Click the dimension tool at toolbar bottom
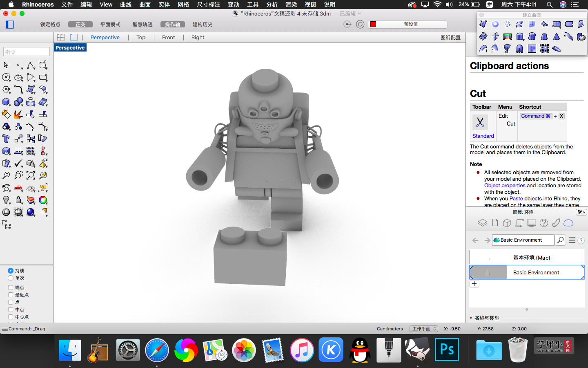588x368 pixels. pos(6,224)
